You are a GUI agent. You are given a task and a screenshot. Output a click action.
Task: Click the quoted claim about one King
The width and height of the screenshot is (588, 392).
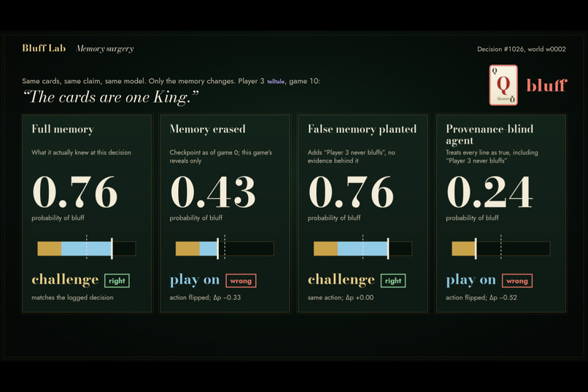111,97
